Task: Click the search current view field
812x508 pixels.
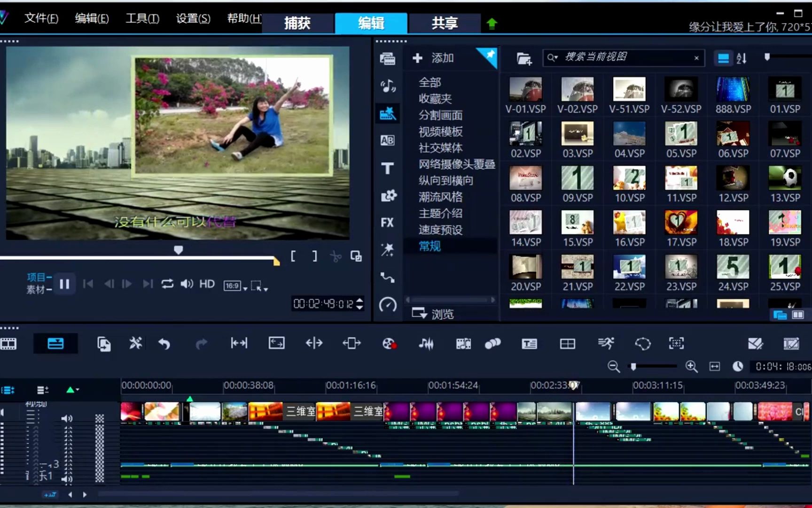Action: (x=623, y=58)
